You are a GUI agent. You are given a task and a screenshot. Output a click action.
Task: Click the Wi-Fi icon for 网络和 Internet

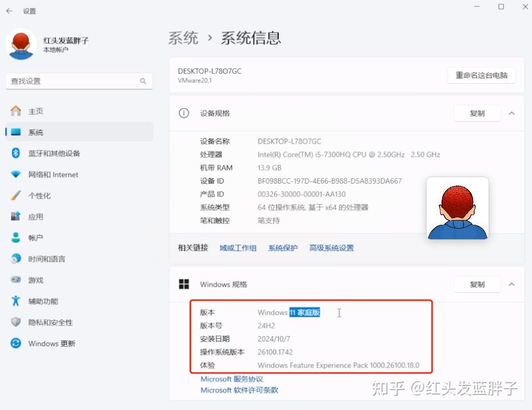[x=16, y=174]
